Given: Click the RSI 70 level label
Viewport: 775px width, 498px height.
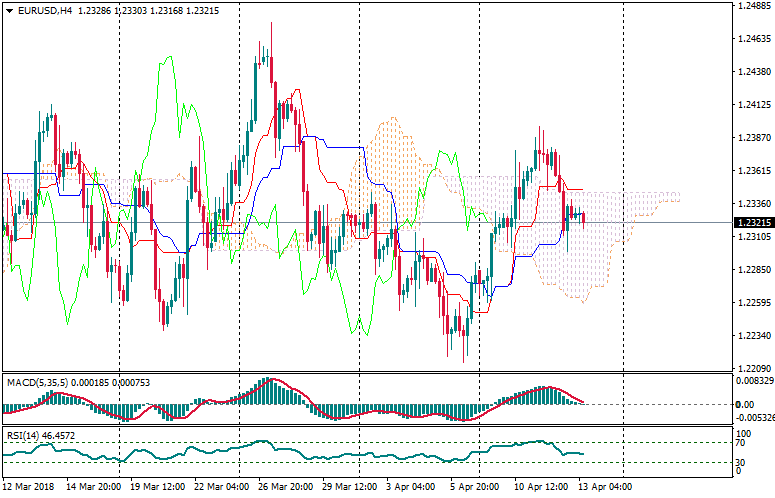Looking at the screenshot, I should point(741,442).
